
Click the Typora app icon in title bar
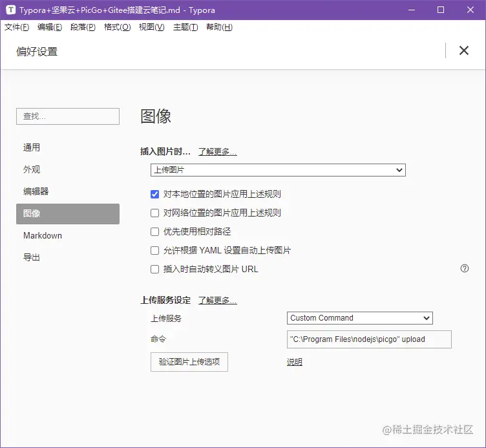11,10
